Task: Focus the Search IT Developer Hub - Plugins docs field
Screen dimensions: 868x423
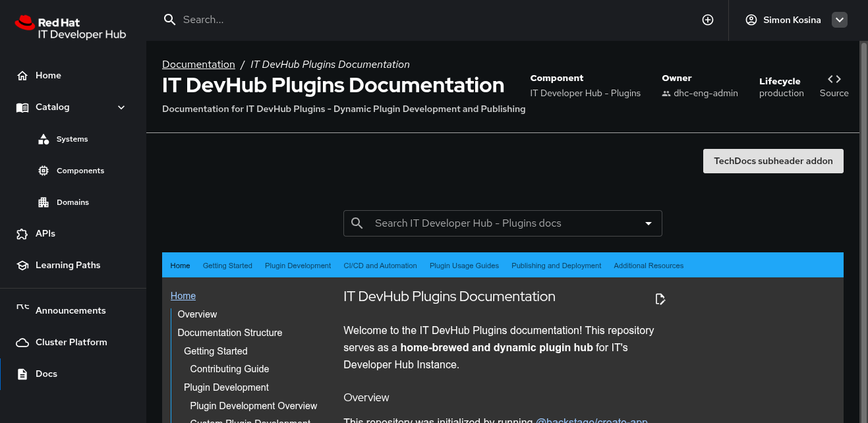Action: pyautogui.click(x=504, y=223)
